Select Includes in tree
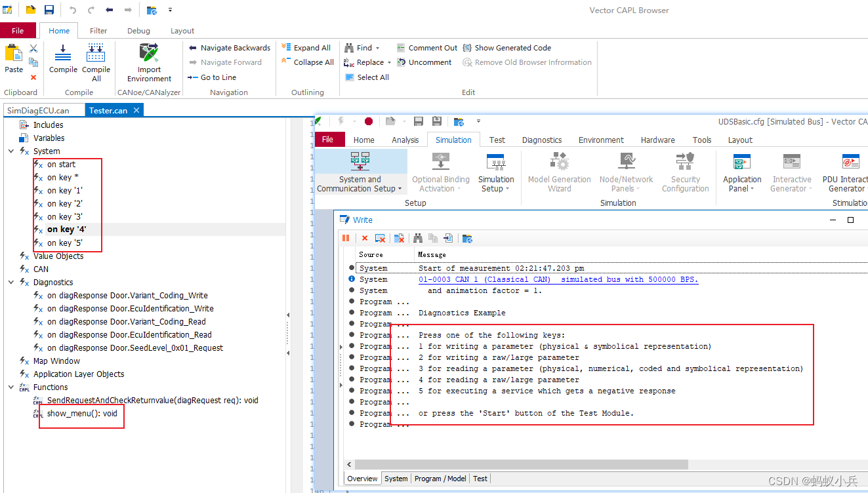Screen dimensions: 868x493 [49, 125]
